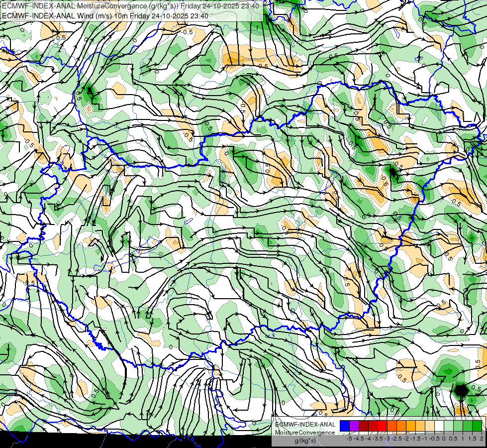
Task: Select the amber swatch between -2 and -1.5
Action: point(411,426)
